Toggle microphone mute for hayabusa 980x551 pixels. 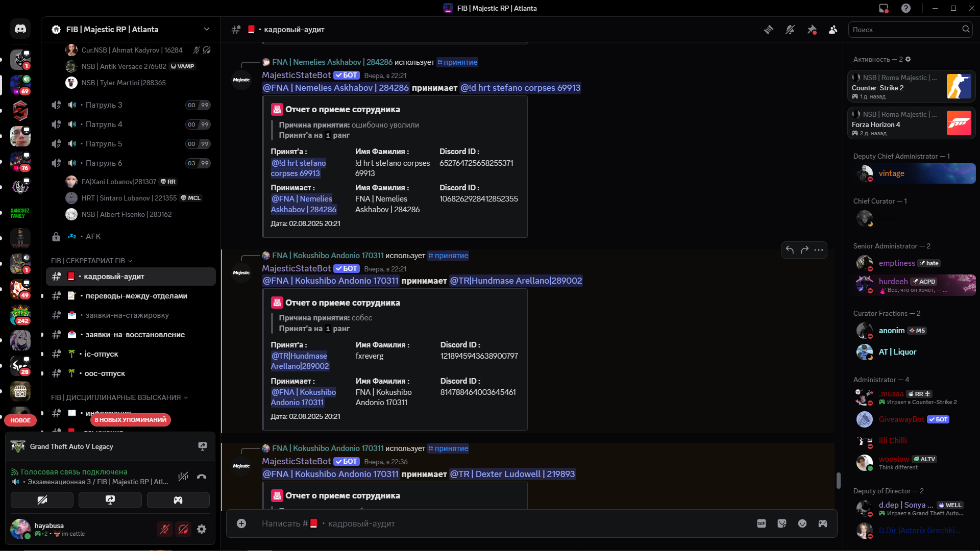click(165, 529)
